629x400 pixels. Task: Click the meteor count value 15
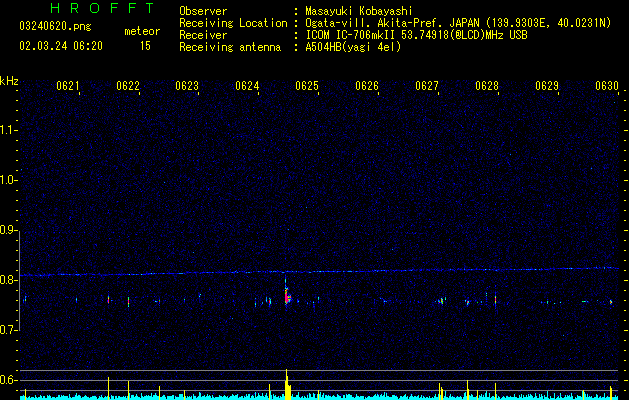click(x=145, y=46)
